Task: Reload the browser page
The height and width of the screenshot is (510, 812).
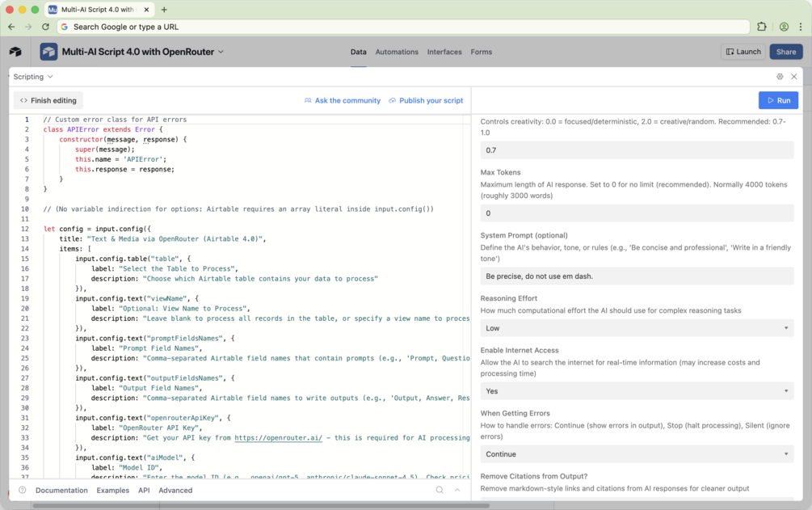Action: 45,27
